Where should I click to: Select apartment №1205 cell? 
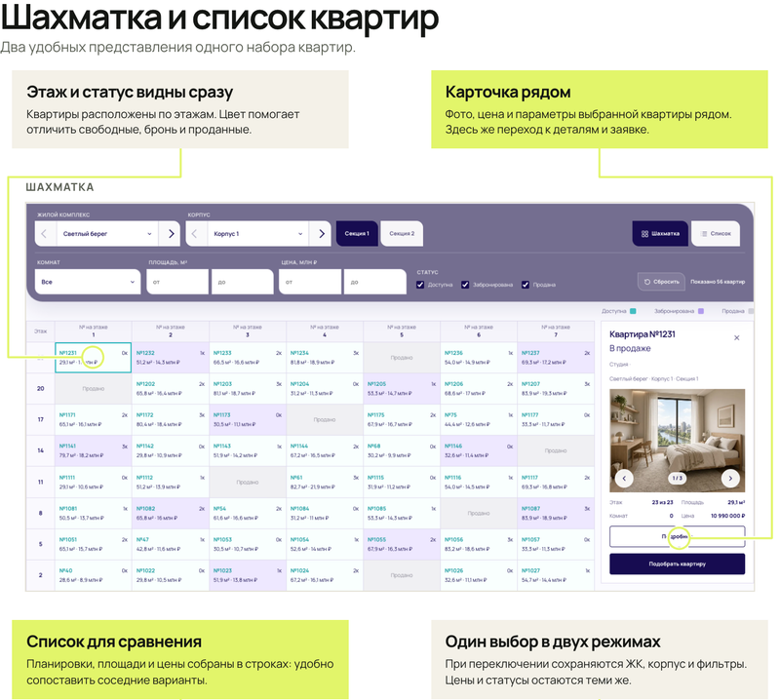(402, 389)
